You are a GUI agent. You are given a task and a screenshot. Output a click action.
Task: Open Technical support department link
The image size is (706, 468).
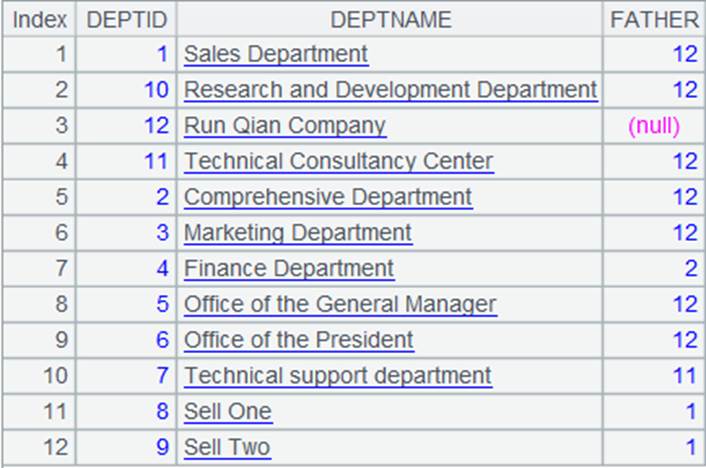tap(338, 376)
